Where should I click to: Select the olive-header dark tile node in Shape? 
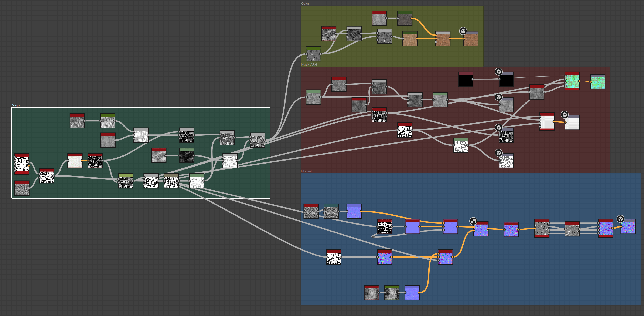126,181
